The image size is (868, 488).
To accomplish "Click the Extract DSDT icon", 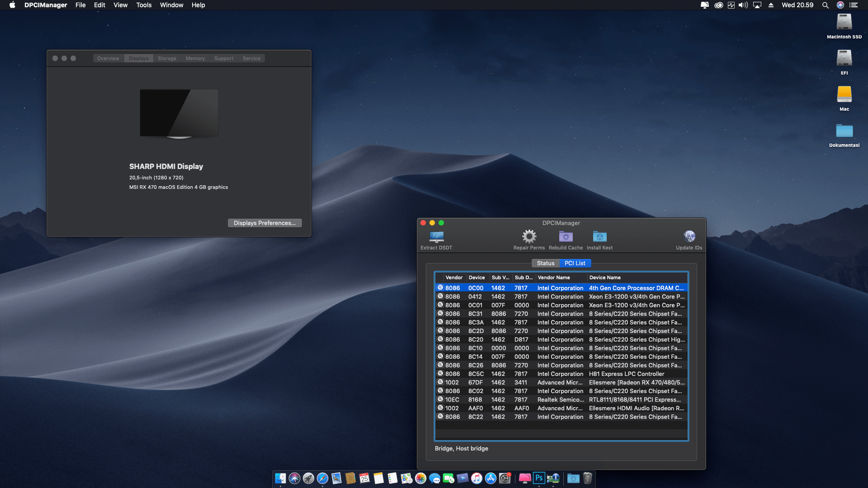I will 435,239.
